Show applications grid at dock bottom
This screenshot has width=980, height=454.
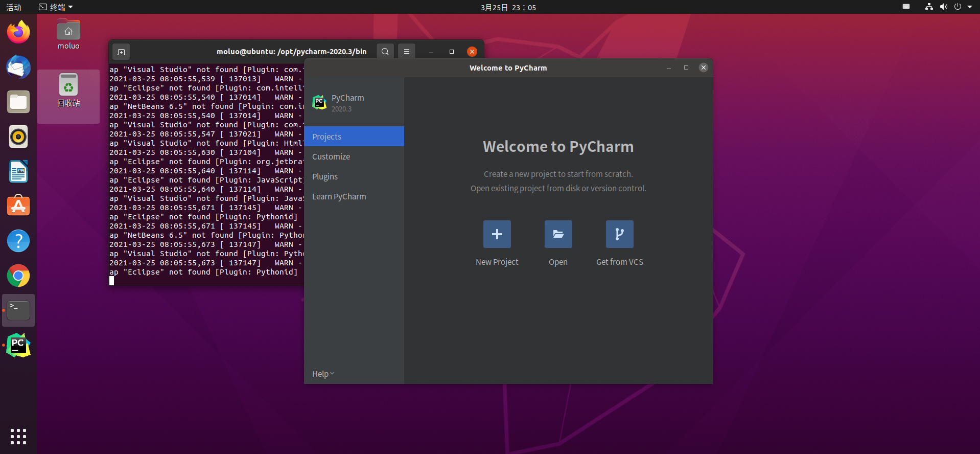point(18,437)
